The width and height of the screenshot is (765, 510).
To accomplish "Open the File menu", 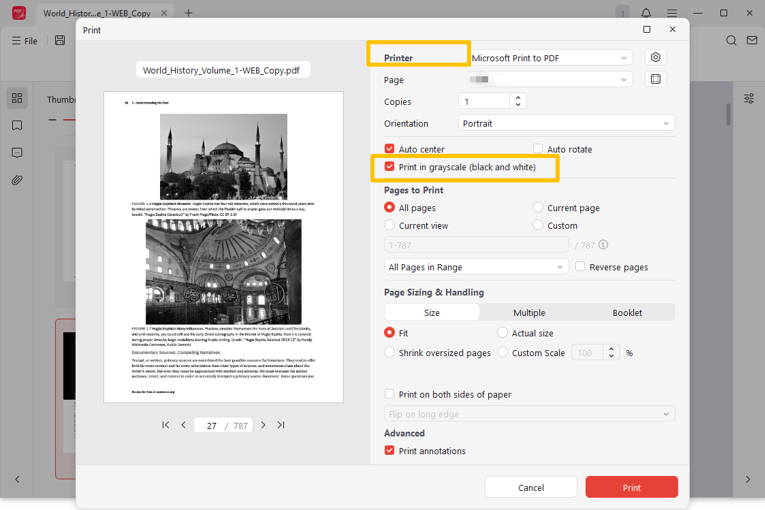I will click(24, 41).
